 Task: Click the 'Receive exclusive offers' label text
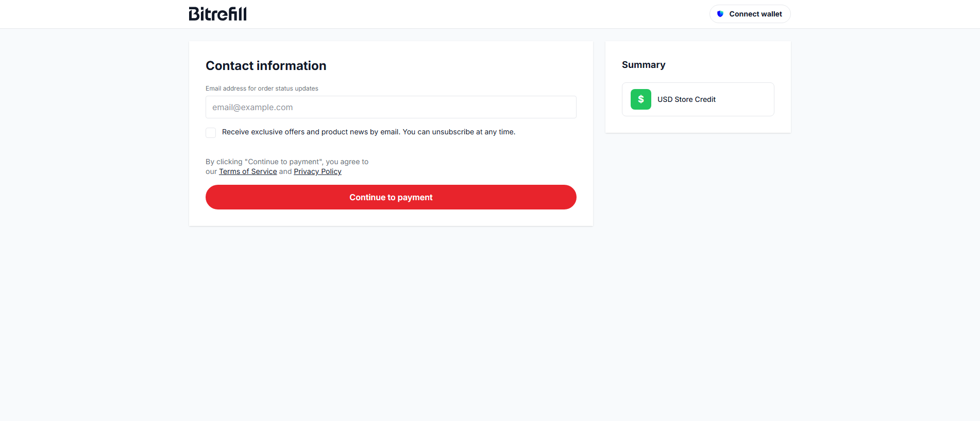point(368,132)
